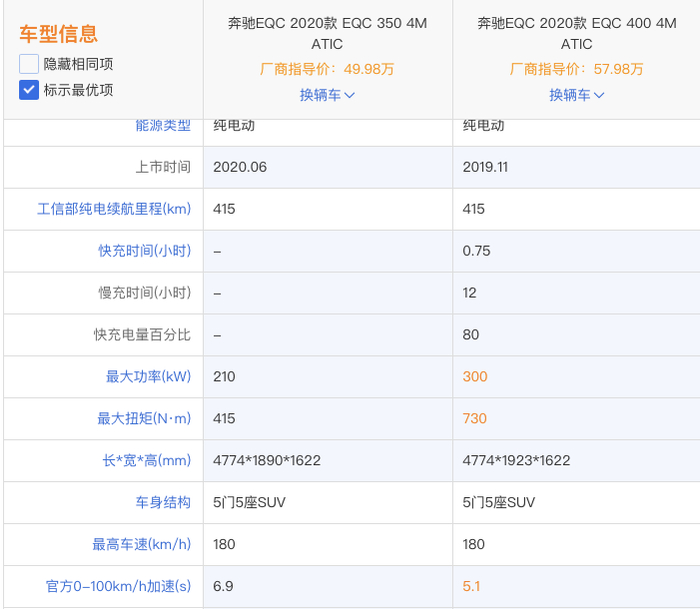Screen dimensions: 700x609
Task: Click the 57.98万 manufacturer price
Action: pyautogui.click(x=617, y=69)
